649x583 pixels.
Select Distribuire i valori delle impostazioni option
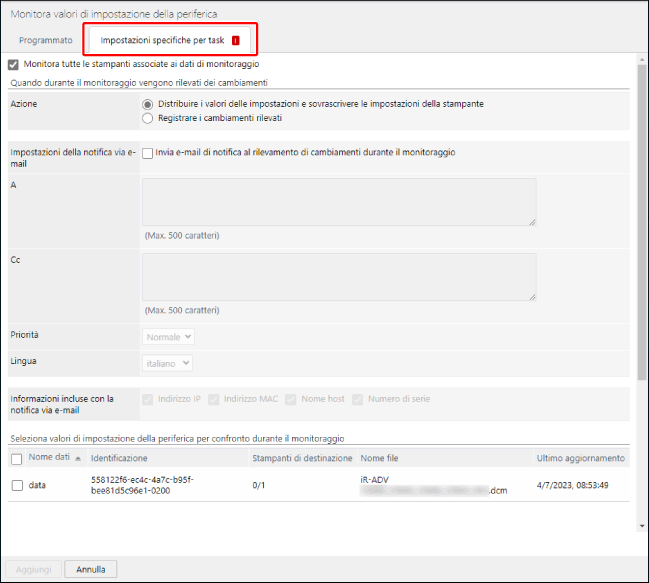148,104
